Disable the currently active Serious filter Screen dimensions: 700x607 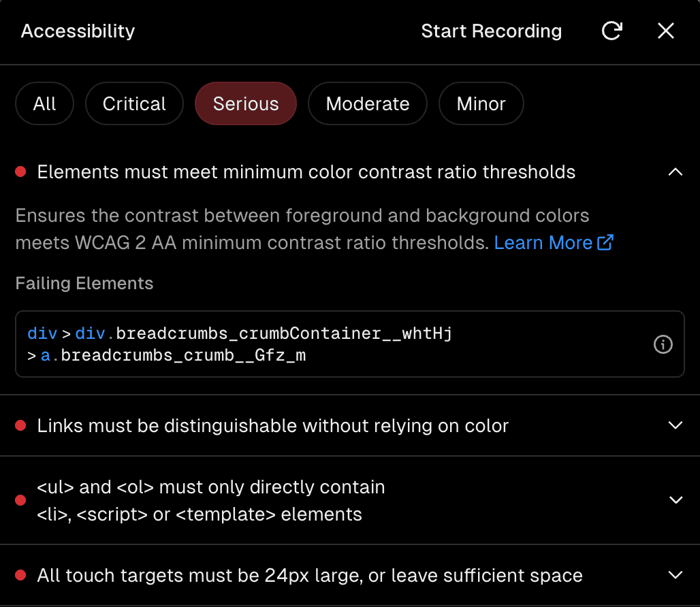(245, 103)
